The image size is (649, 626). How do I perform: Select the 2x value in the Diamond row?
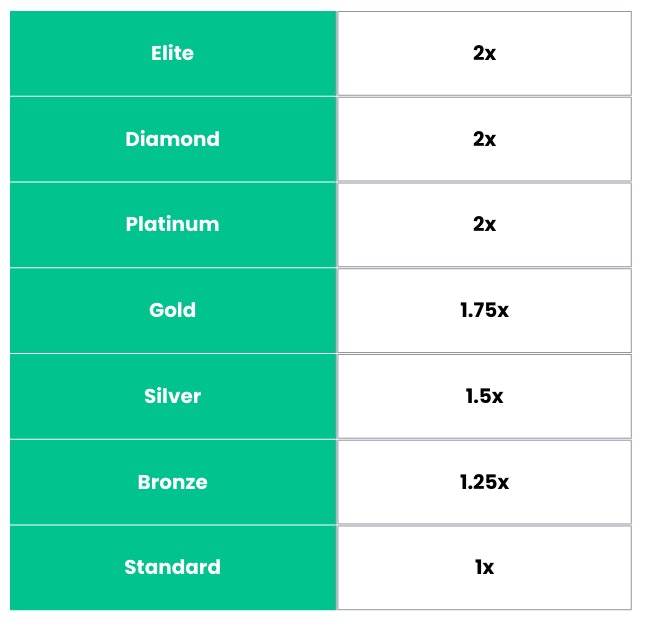pyautogui.click(x=484, y=139)
